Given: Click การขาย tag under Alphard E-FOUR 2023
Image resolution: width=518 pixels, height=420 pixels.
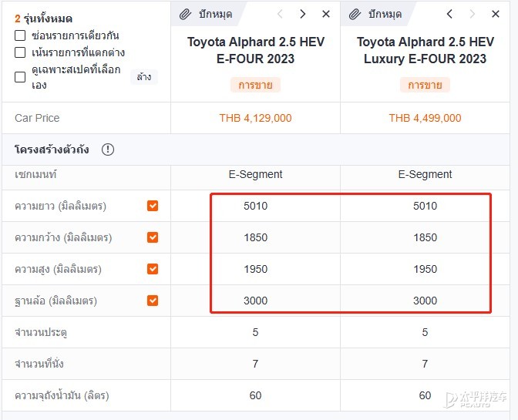Looking at the screenshot, I should 255,85.
